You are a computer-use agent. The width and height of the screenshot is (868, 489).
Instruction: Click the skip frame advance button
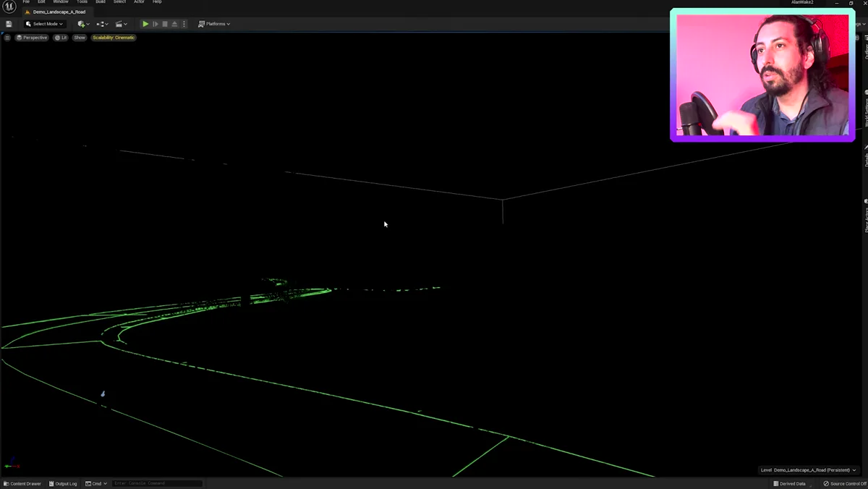155,24
